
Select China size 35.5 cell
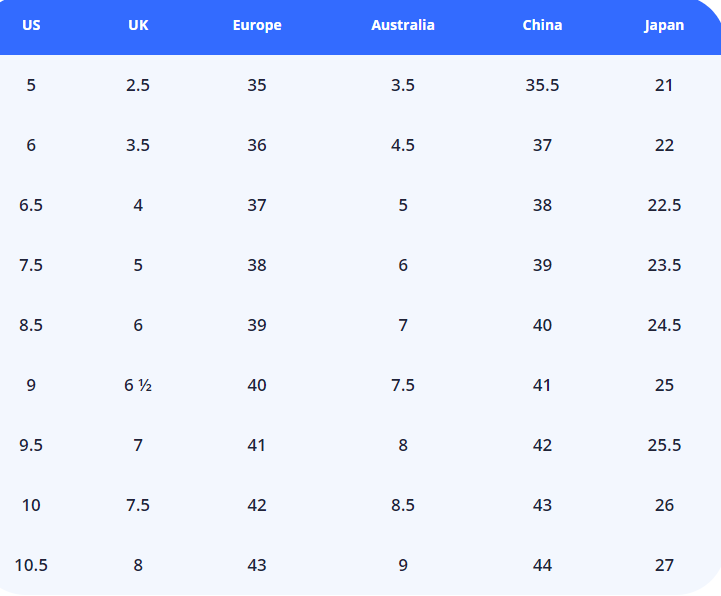tap(542, 85)
